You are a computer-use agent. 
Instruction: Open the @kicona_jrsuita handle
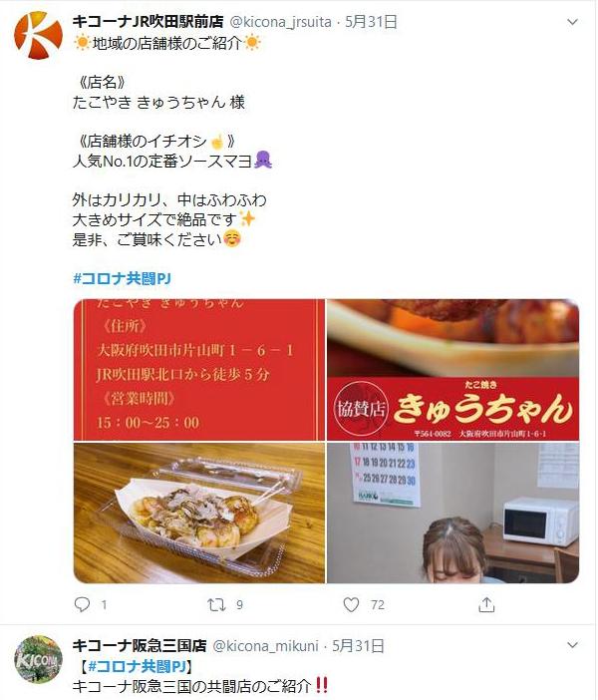pos(280,22)
